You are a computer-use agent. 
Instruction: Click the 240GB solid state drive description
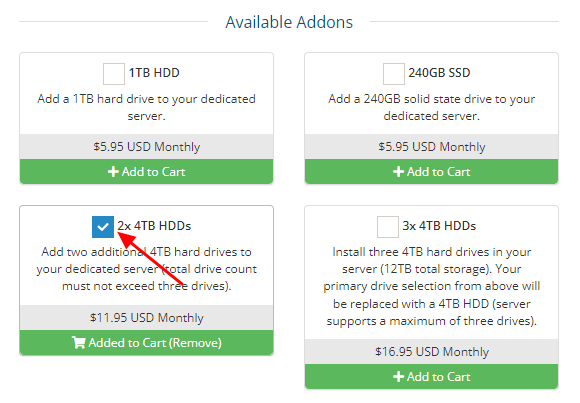click(431, 107)
